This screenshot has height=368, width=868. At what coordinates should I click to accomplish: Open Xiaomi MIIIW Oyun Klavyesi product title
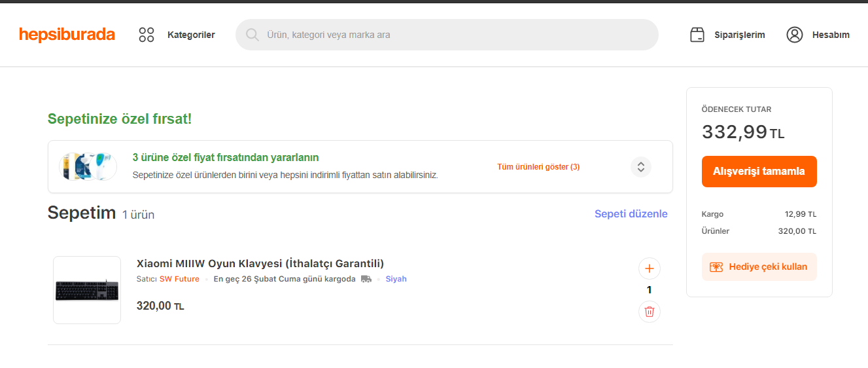pyautogui.click(x=260, y=263)
